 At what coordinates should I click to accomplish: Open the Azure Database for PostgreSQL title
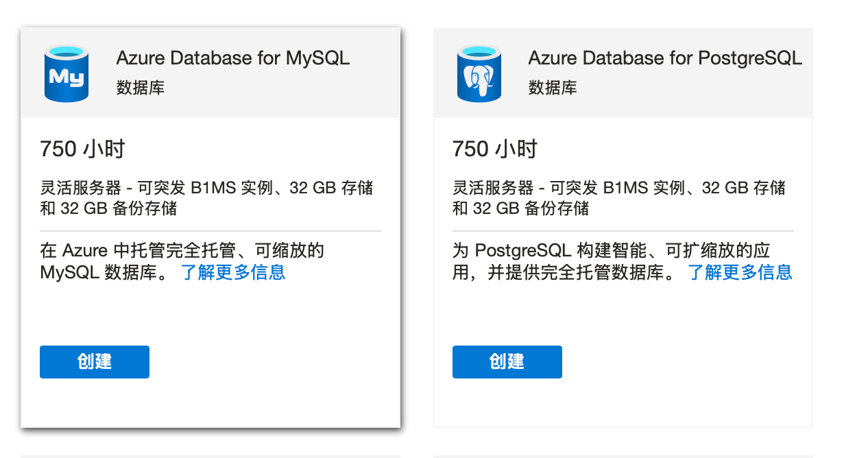[x=665, y=58]
